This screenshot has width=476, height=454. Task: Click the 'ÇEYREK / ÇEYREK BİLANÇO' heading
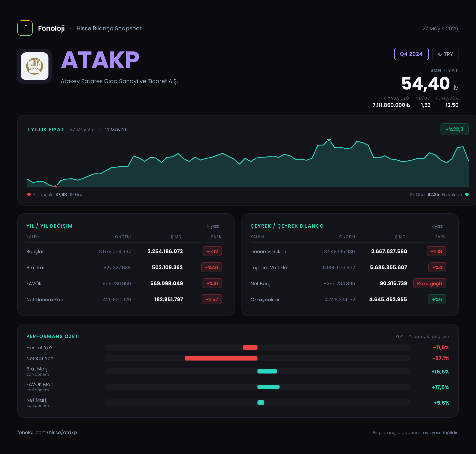pos(287,226)
